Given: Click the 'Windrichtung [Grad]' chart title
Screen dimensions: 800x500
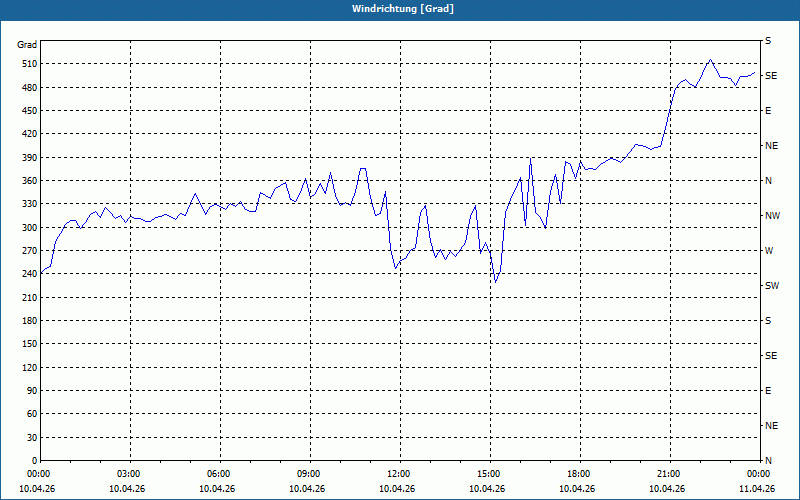Looking at the screenshot, I should tap(403, 9).
